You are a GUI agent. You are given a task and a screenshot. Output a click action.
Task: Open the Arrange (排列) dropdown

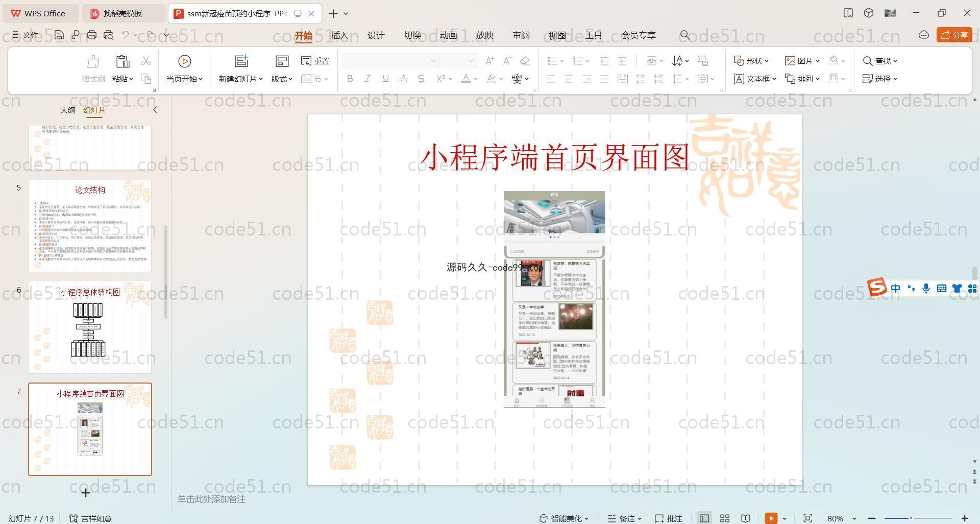pos(802,79)
